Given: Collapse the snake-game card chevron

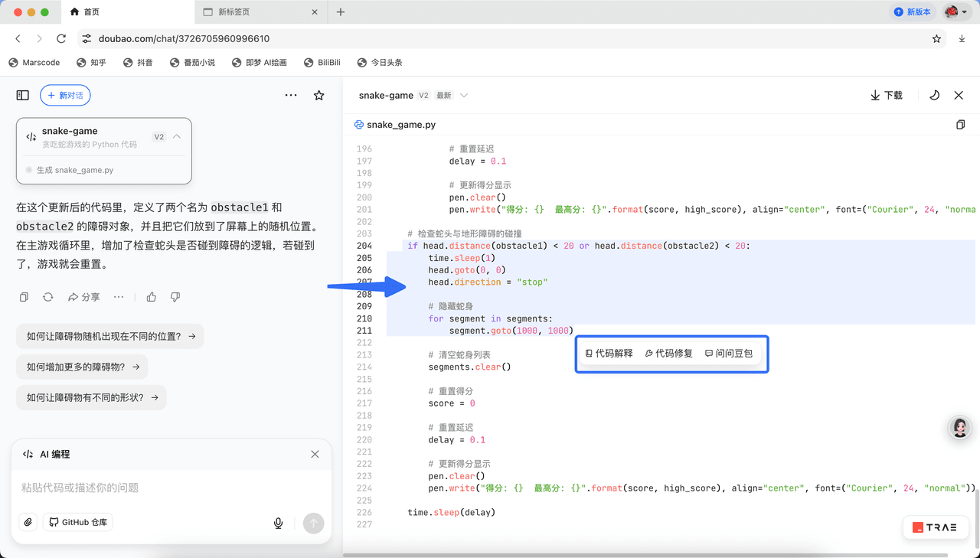Looking at the screenshot, I should [177, 137].
